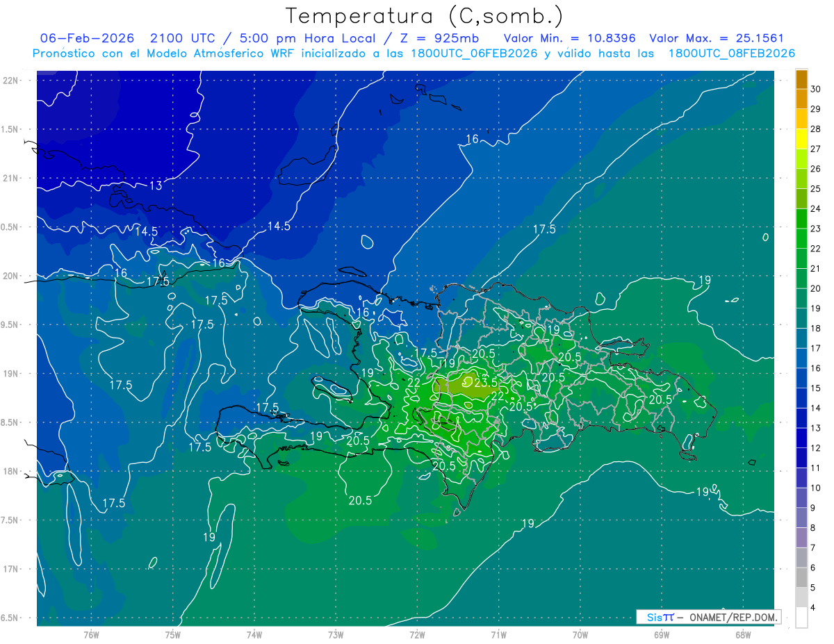The width and height of the screenshot is (834, 644).
Task: Select the blue legend swatch between 14 and 15
Action: click(x=801, y=399)
